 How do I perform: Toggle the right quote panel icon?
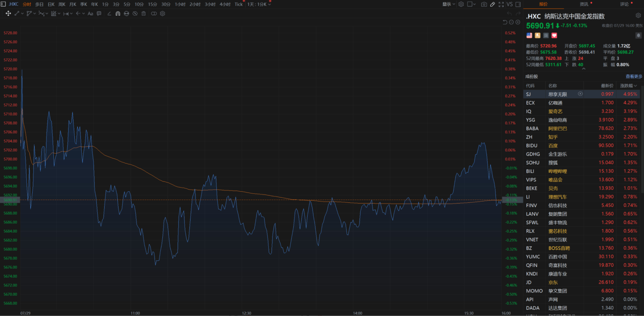[x=518, y=4]
